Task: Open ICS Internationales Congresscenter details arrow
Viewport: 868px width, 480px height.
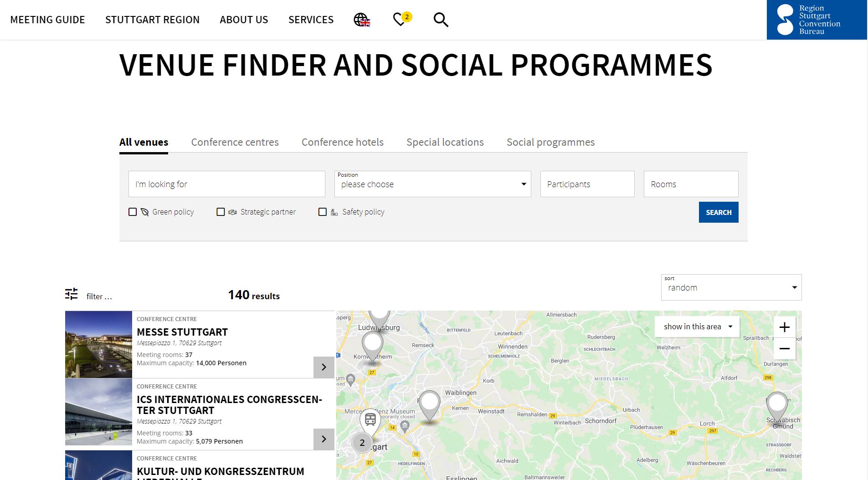Action: pos(324,439)
